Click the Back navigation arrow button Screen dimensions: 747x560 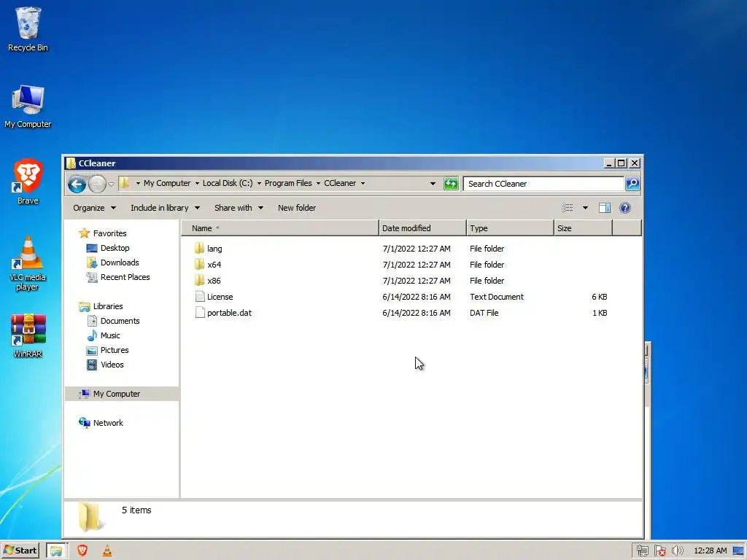77,184
